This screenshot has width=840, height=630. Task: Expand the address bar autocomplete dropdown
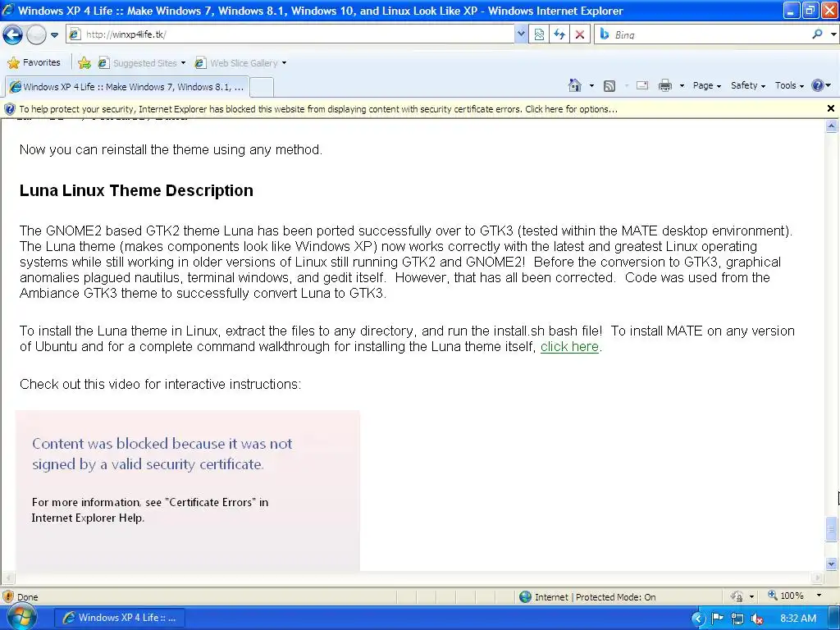click(521, 34)
